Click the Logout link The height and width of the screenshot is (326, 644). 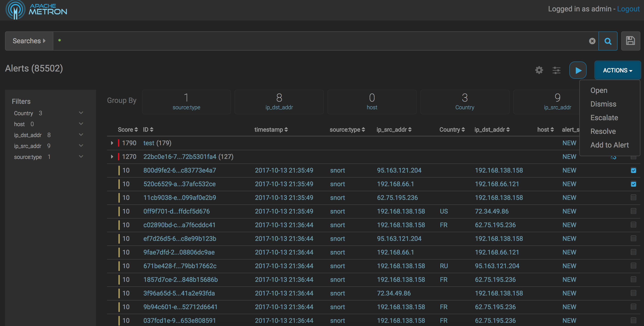[x=628, y=9]
